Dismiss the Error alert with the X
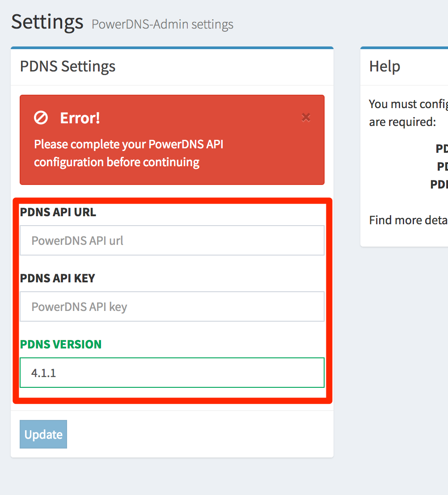The width and height of the screenshot is (448, 495). click(306, 117)
